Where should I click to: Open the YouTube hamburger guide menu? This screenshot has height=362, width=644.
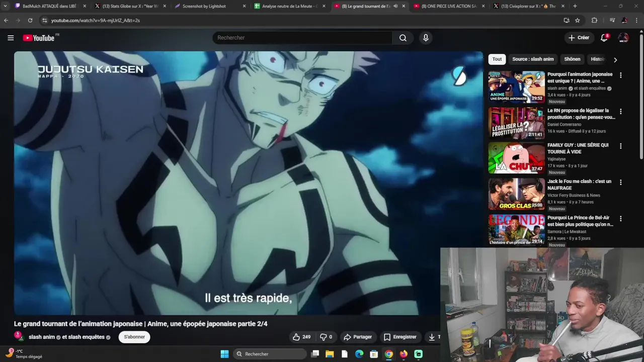11,38
